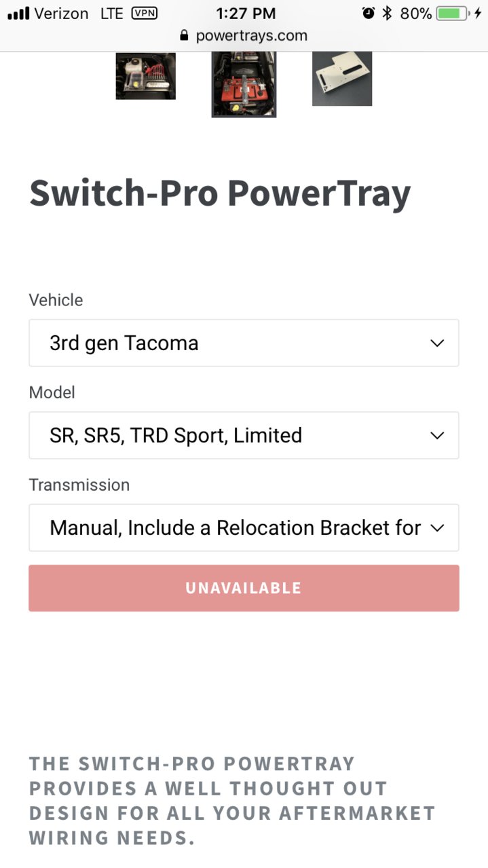Tap the 1:27 PM clock in status bar
The height and width of the screenshot is (868, 488).
pos(246,13)
